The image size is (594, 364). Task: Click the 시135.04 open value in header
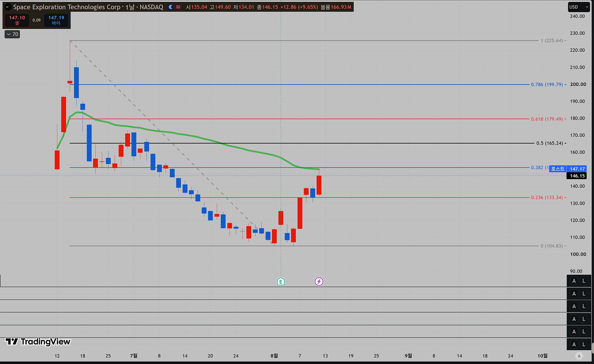click(x=196, y=7)
